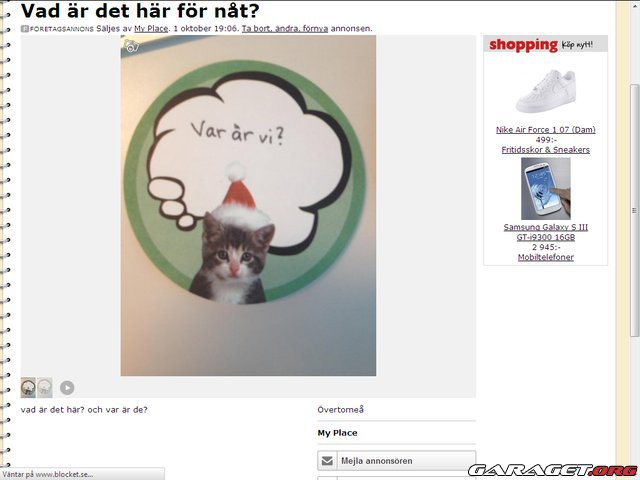Click the white Nike sneaker product image
This screenshot has width=640, height=480.
coord(546,91)
